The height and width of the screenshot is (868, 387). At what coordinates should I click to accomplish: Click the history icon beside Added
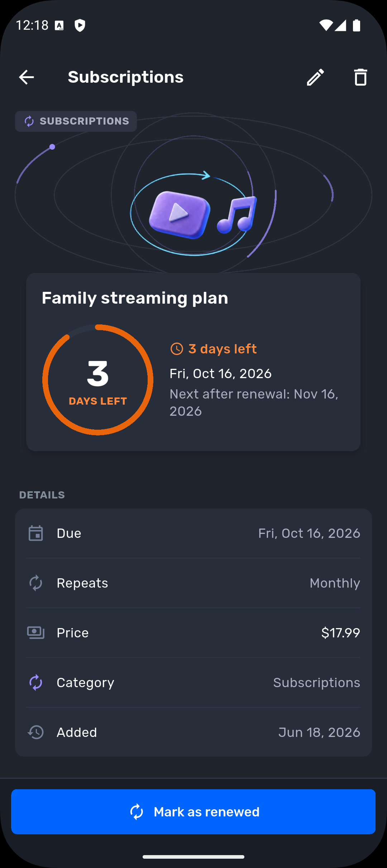[36, 732]
